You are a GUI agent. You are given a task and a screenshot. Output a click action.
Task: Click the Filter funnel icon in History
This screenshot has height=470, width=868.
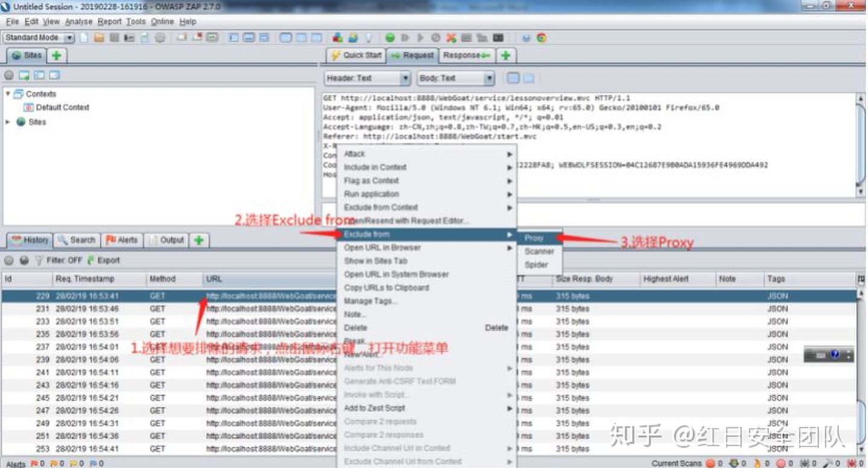click(x=39, y=261)
